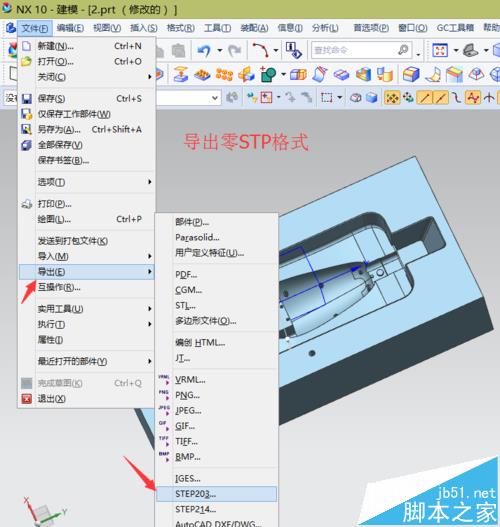Open the Undo dropdown arrow
Viewport: 500px width, 527px height.
click(219, 51)
